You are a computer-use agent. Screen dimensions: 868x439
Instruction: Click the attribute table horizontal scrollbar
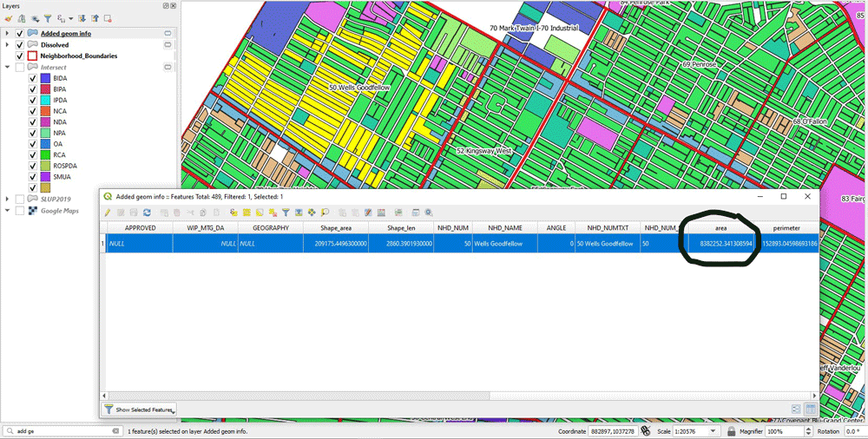click(x=298, y=396)
